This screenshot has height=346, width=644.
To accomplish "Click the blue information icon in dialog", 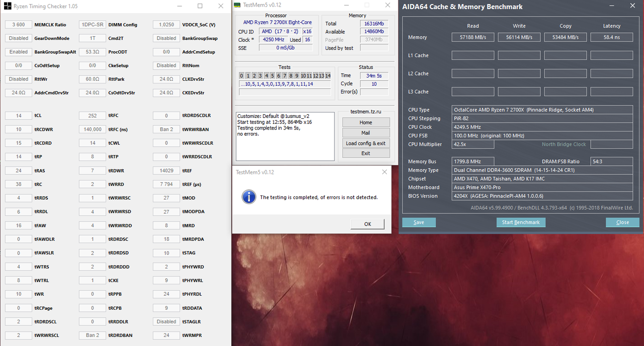I will (249, 197).
